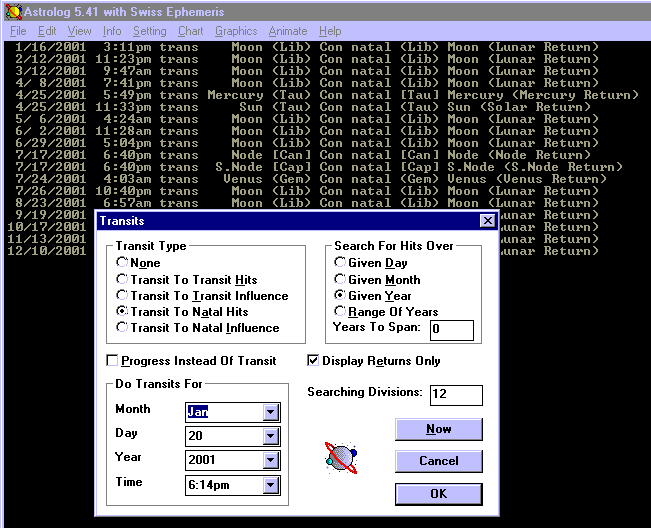Confirm the dialog with OK button
Image resolution: width=651 pixels, height=528 pixels.
click(x=438, y=494)
